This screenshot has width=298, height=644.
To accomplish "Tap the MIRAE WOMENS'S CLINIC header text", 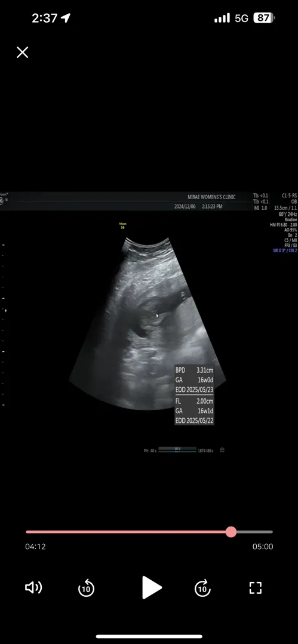I will click(x=211, y=197).
